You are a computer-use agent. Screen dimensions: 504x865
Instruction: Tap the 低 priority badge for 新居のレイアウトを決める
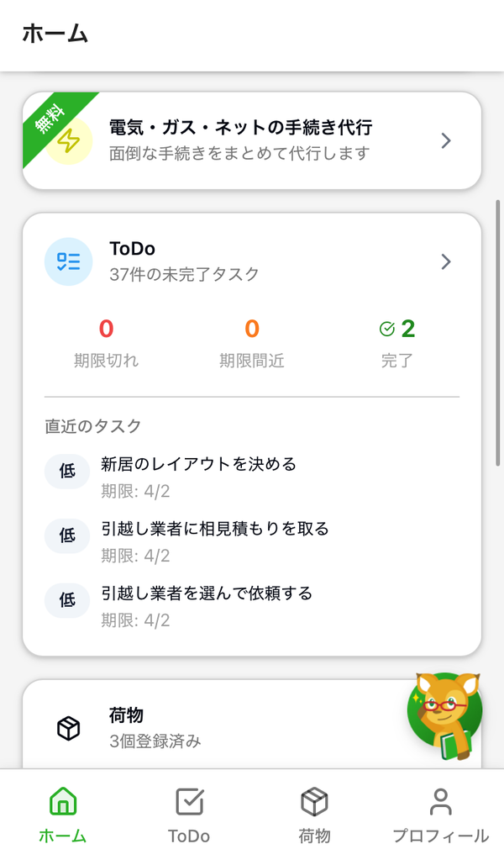point(67,471)
